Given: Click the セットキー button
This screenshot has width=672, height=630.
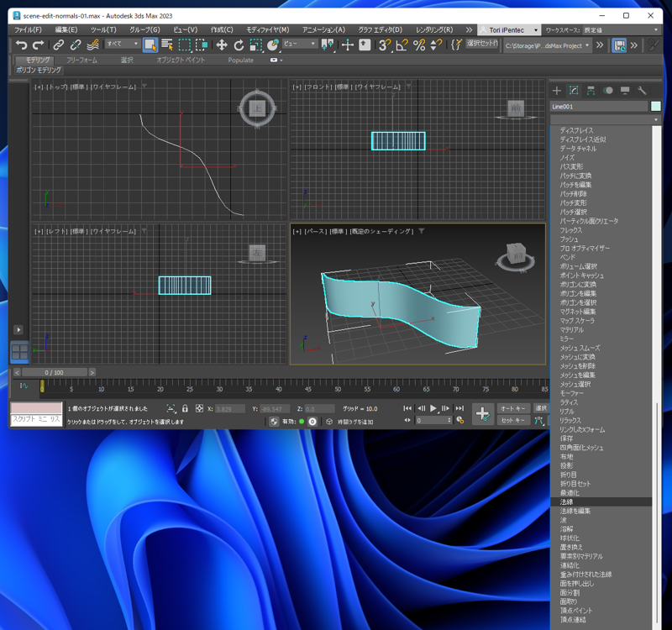Looking at the screenshot, I should coord(512,420).
